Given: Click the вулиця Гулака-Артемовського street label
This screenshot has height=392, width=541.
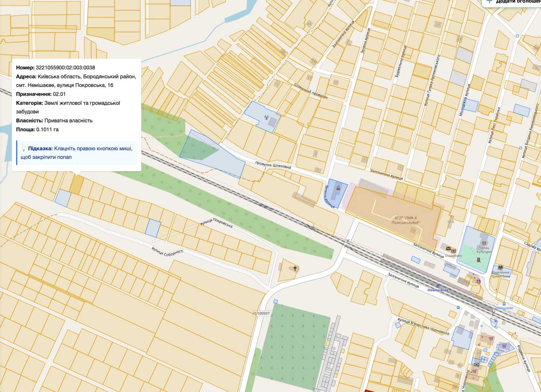Looking at the screenshot, I should click(x=432, y=80).
